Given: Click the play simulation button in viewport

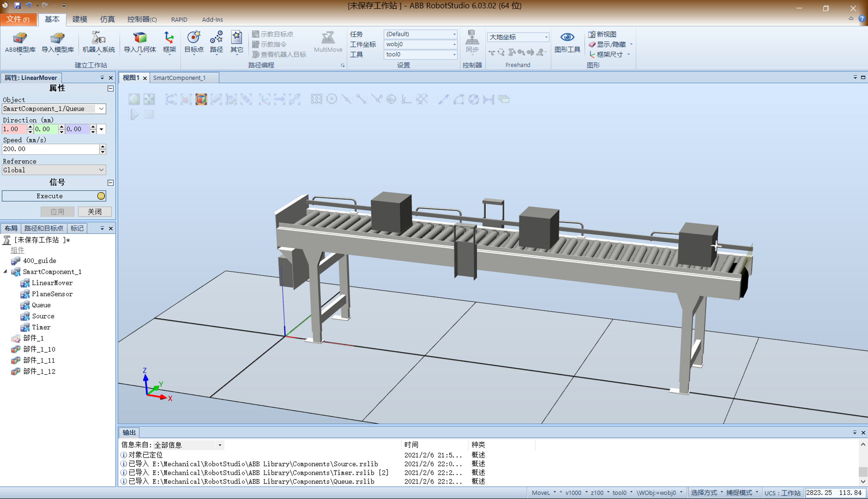Looking at the screenshot, I should click(x=134, y=115).
